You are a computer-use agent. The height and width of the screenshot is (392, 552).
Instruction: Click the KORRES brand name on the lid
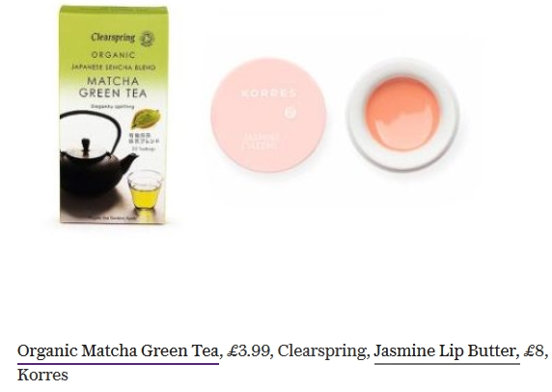tap(269, 94)
